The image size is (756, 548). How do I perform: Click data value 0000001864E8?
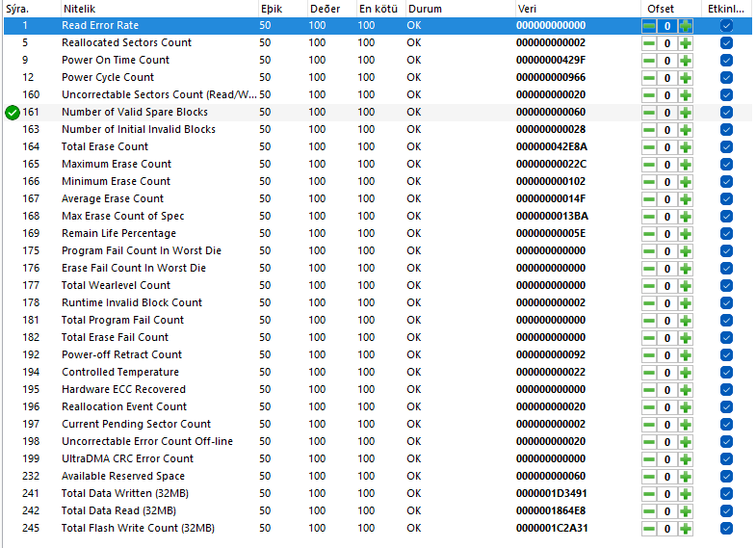(x=551, y=510)
